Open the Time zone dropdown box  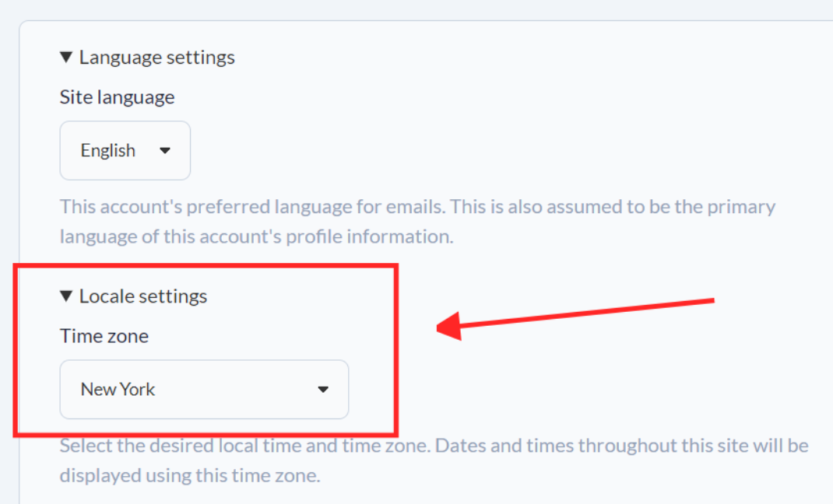pos(204,389)
